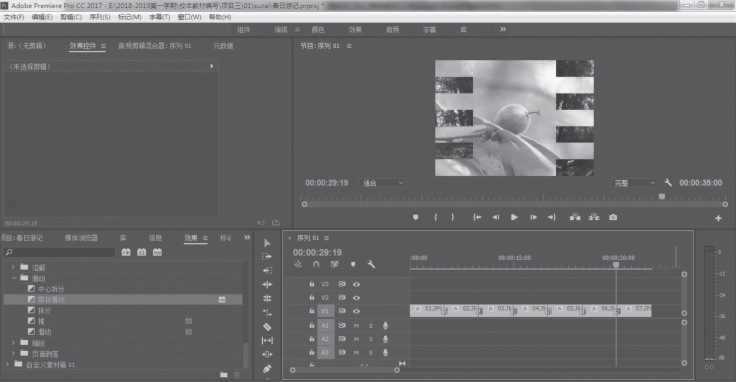
Task: Solo audio track A2
Action: pyautogui.click(x=371, y=339)
